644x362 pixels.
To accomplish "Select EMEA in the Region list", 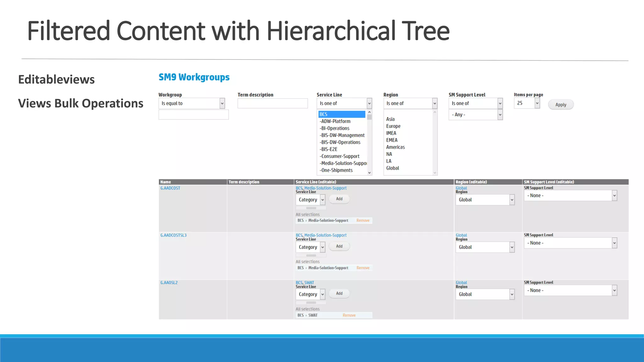I will pos(392,140).
